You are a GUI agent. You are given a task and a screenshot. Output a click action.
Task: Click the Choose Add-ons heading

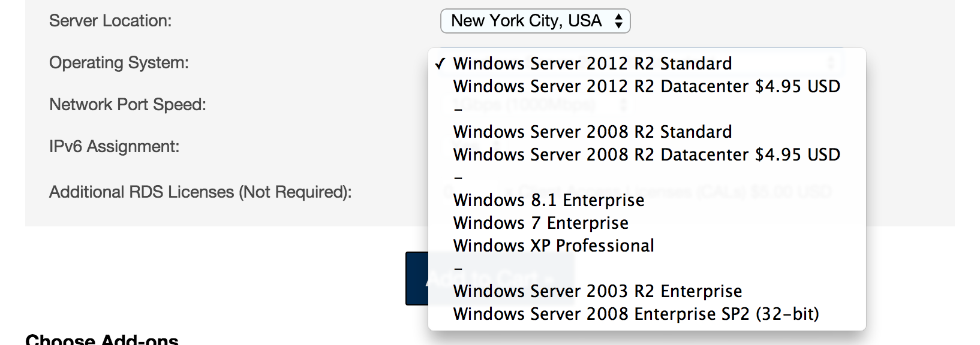[102, 339]
